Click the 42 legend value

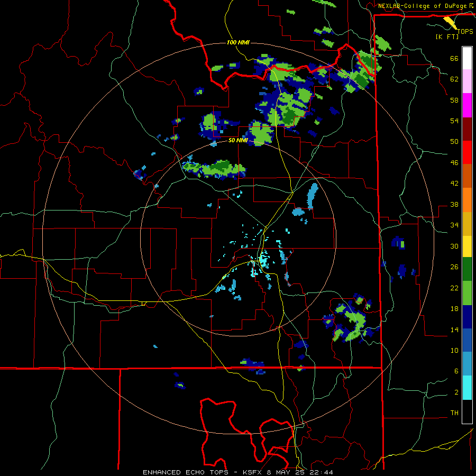click(x=454, y=184)
